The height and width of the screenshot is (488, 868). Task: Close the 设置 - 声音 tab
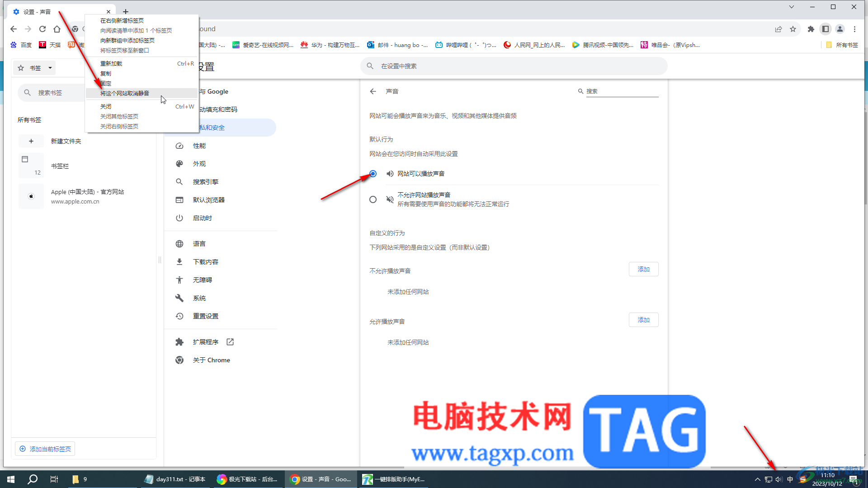[x=108, y=12]
